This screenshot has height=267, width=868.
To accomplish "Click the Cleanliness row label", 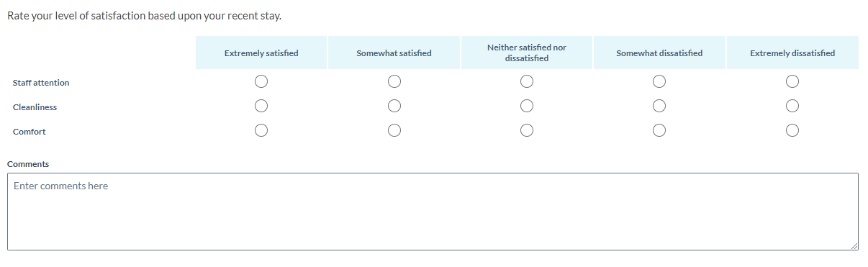I will (35, 107).
